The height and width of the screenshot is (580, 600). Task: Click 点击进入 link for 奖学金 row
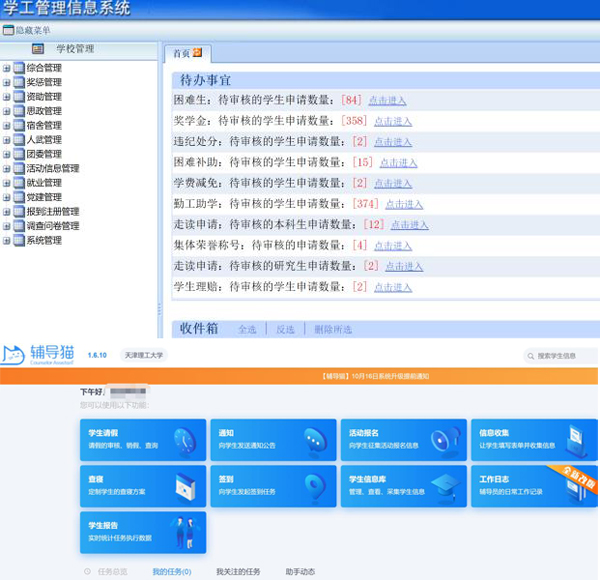(393, 121)
